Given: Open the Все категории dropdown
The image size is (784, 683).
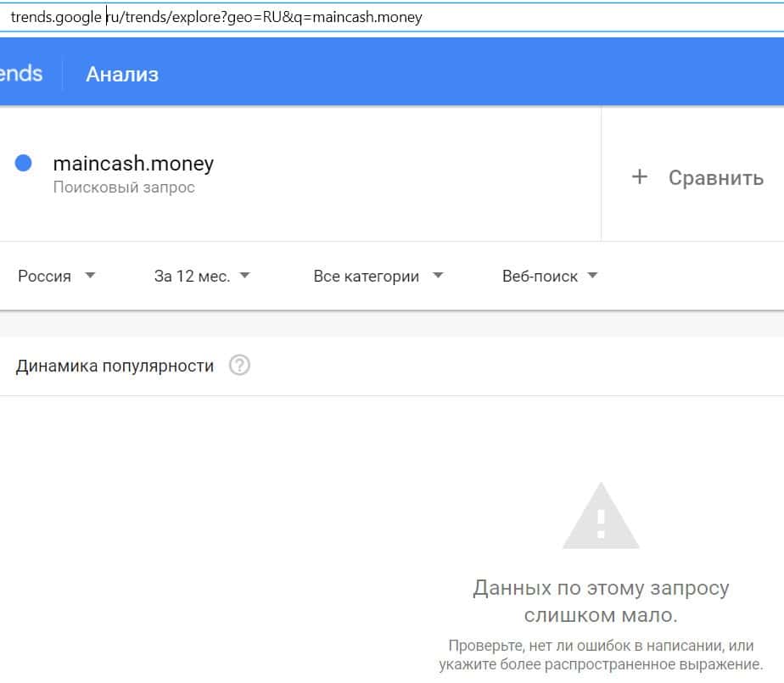Looking at the screenshot, I should 367,276.
